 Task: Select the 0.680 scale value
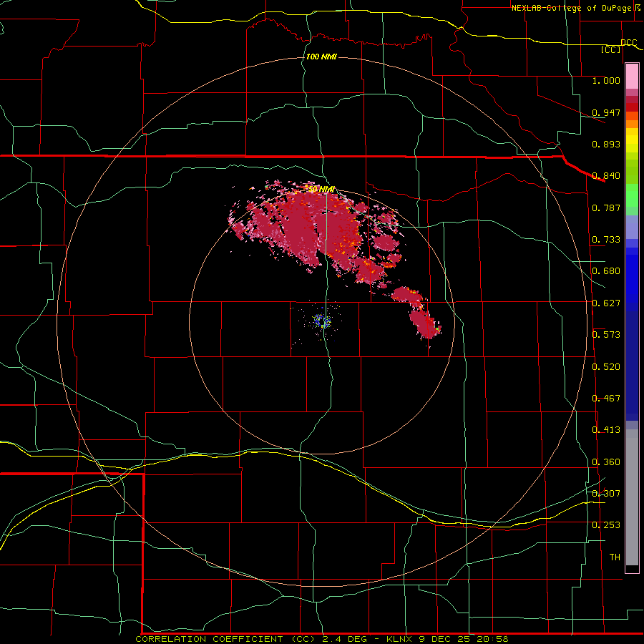pyautogui.click(x=606, y=271)
